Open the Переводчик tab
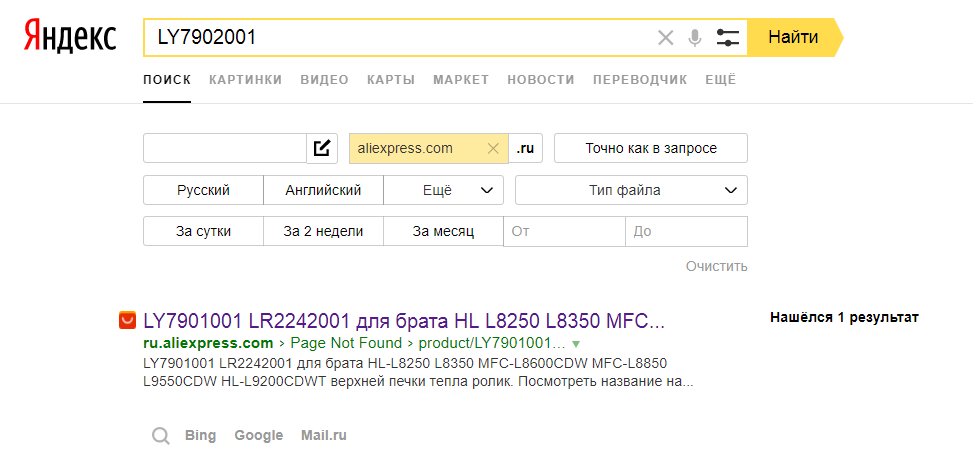 click(639, 80)
